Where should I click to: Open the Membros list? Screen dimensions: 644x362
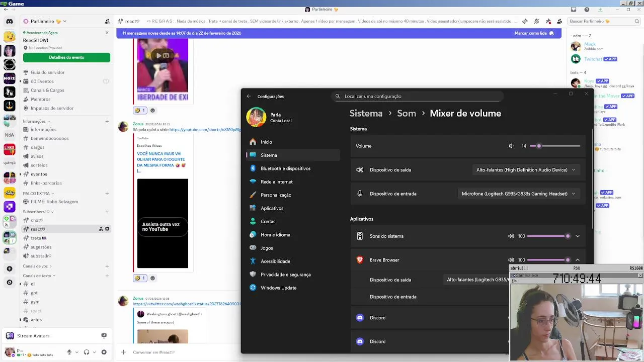pos(65,100)
